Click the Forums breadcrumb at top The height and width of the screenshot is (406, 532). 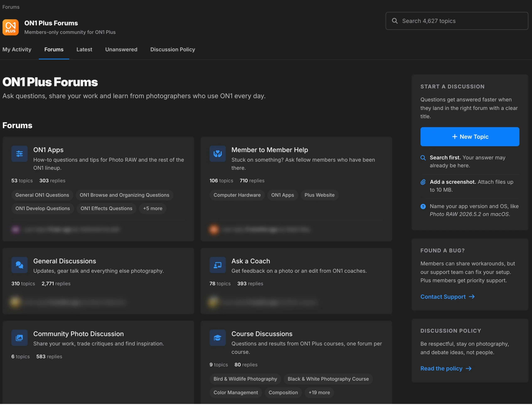pos(11,7)
